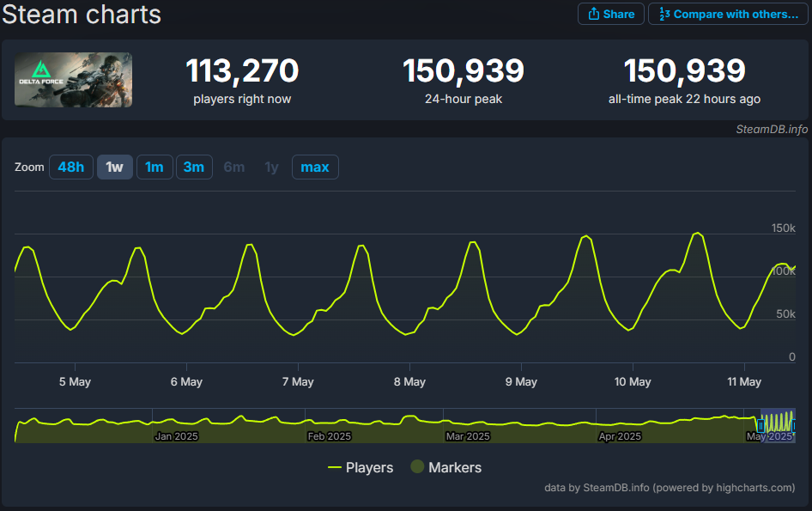This screenshot has height=511, width=812.
Task: Open the highcharts.com data credit link
Action: click(670, 488)
